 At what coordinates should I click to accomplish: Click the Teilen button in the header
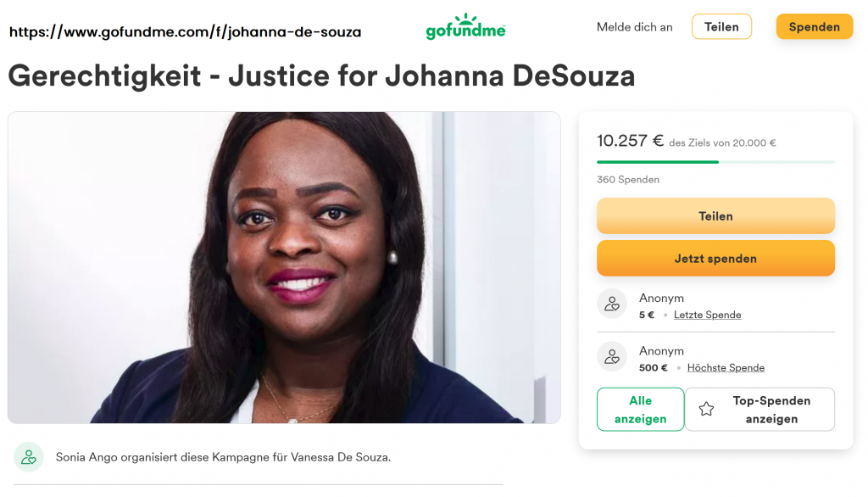point(721,26)
